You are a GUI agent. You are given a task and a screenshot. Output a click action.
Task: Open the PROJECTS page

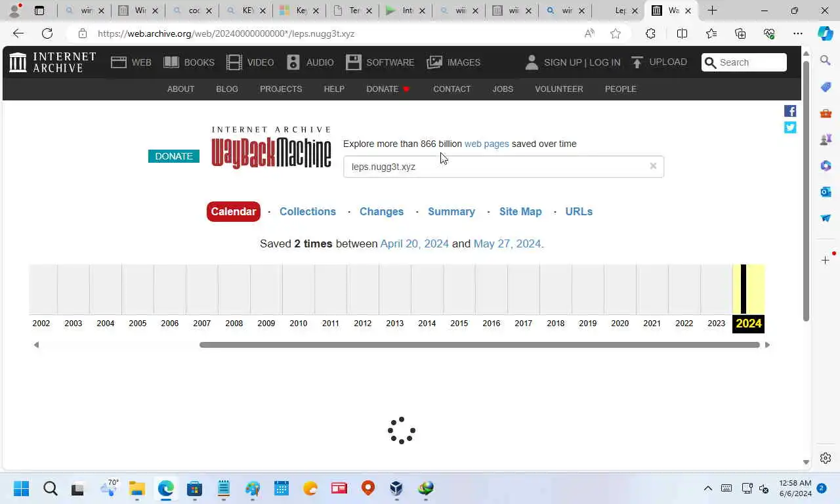(281, 89)
